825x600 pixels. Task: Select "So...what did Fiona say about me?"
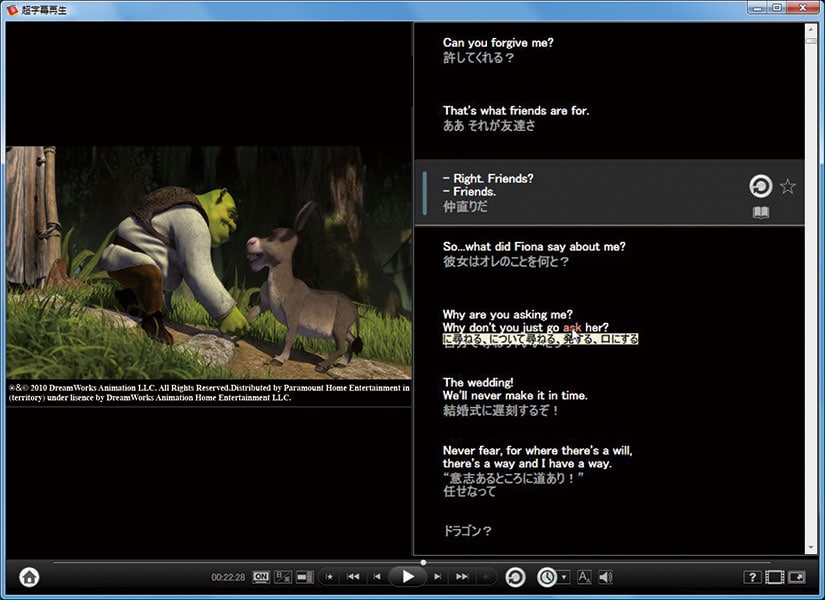tap(534, 246)
